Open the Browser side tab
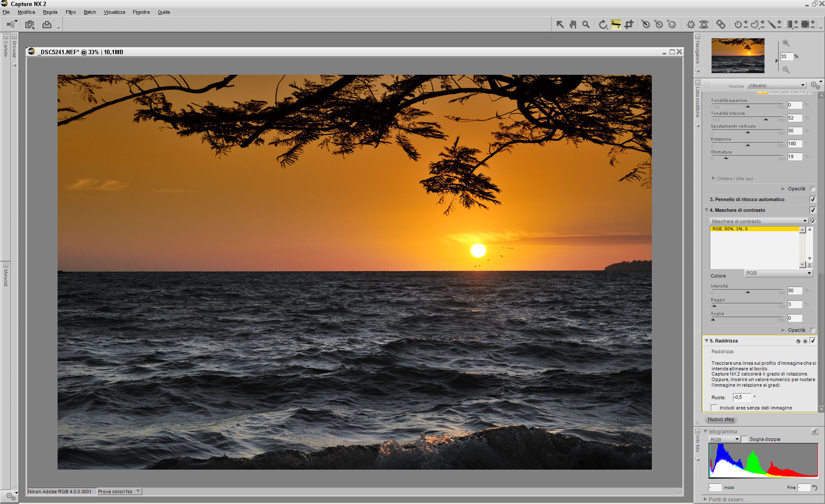The width and height of the screenshot is (825, 504). [x=14, y=50]
